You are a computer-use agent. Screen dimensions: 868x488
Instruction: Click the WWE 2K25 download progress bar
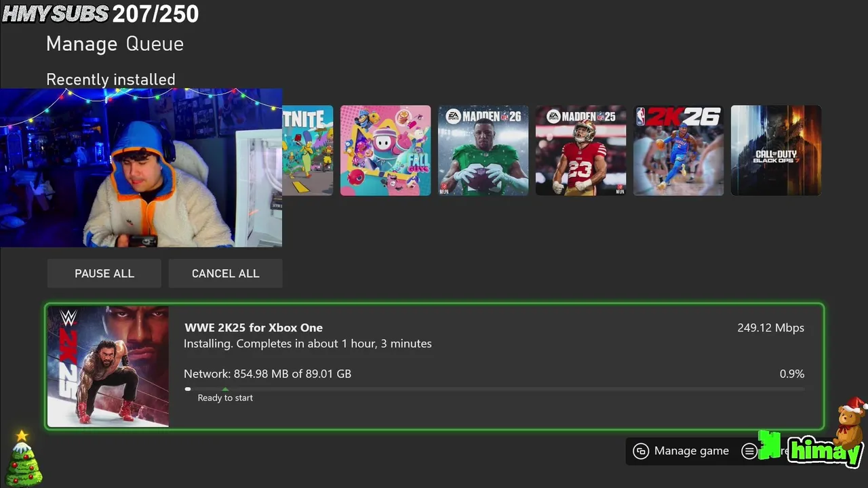[494, 389]
